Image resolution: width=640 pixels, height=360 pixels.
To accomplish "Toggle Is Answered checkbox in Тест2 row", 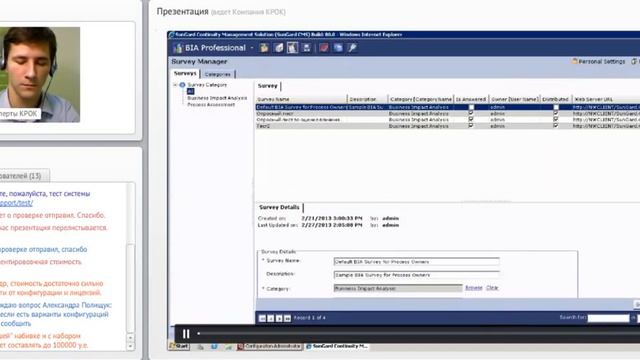I will pos(471,126).
